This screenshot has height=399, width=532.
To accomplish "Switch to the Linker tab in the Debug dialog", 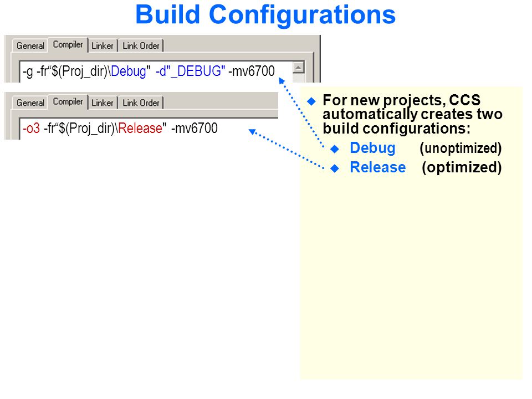I will coord(102,46).
